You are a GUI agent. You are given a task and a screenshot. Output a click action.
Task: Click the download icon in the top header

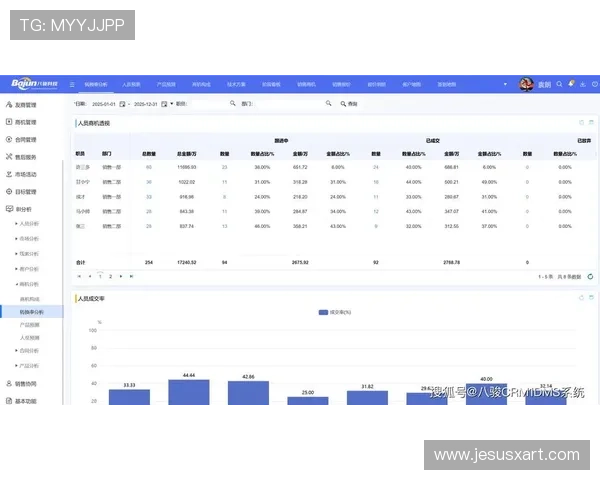click(582, 85)
